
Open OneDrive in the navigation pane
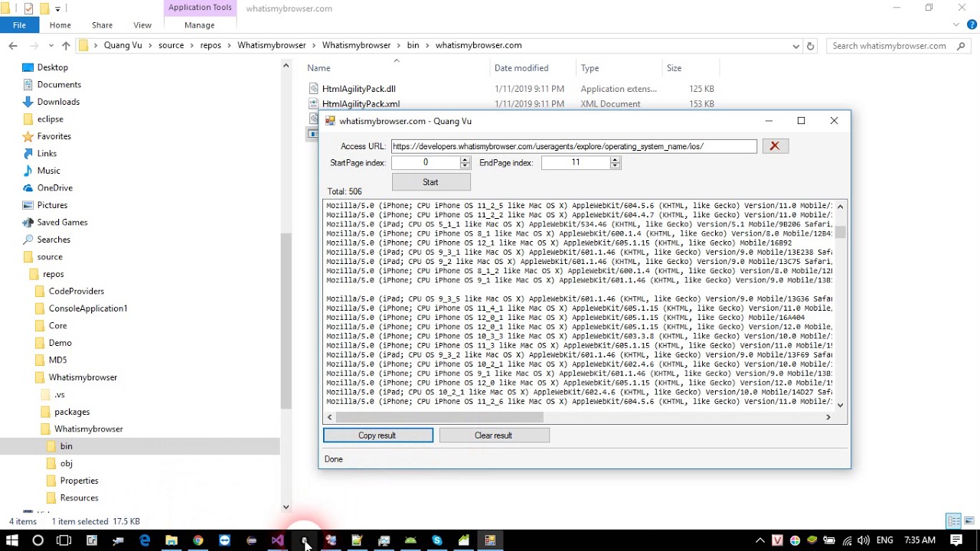click(x=55, y=187)
